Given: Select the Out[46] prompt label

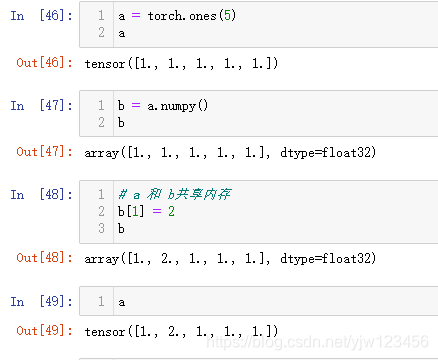Looking at the screenshot, I should [x=44, y=62].
